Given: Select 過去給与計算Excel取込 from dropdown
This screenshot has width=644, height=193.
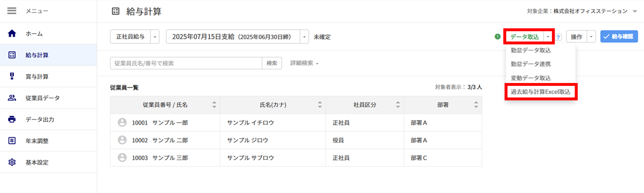Looking at the screenshot, I should point(540,92).
